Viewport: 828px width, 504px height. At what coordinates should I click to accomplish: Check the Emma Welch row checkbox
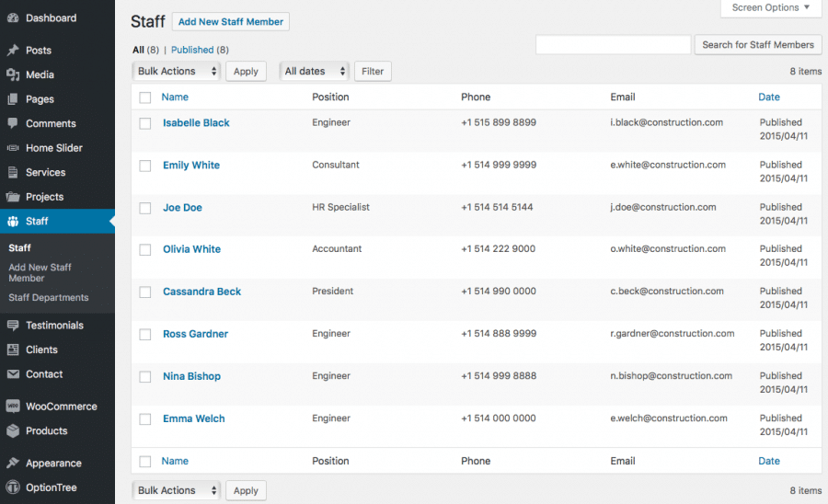(145, 419)
